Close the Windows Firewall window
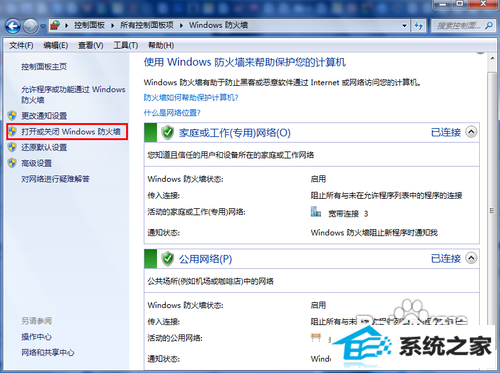The height and width of the screenshot is (373, 500). [x=483, y=4]
